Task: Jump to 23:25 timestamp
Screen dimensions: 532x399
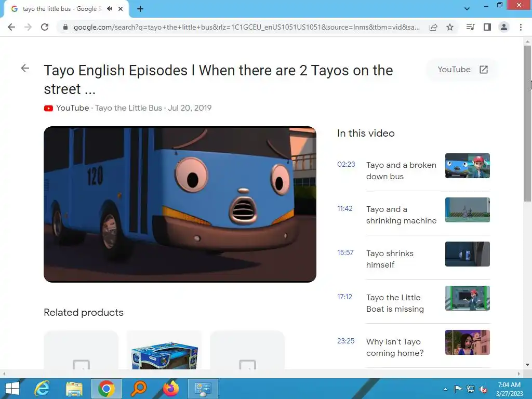Action: [x=345, y=341]
